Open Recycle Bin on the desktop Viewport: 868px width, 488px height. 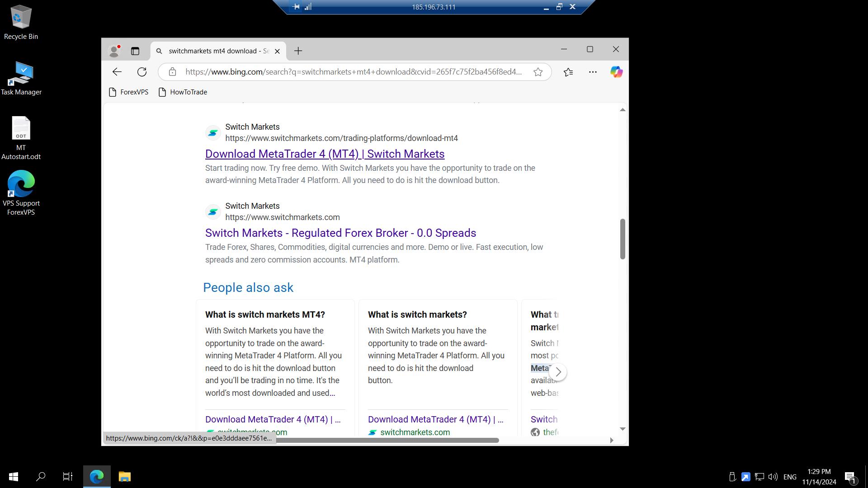[x=21, y=23]
